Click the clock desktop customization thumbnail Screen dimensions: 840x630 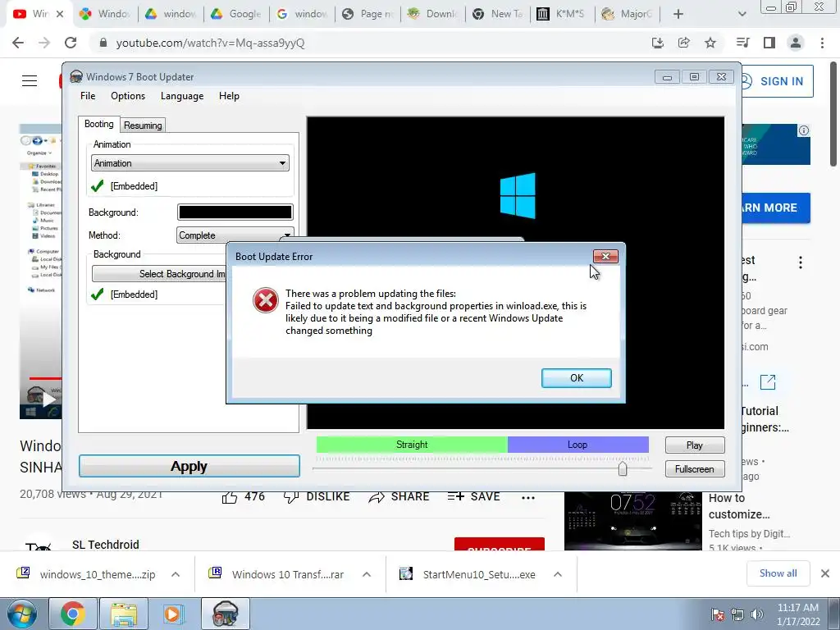pyautogui.click(x=632, y=520)
